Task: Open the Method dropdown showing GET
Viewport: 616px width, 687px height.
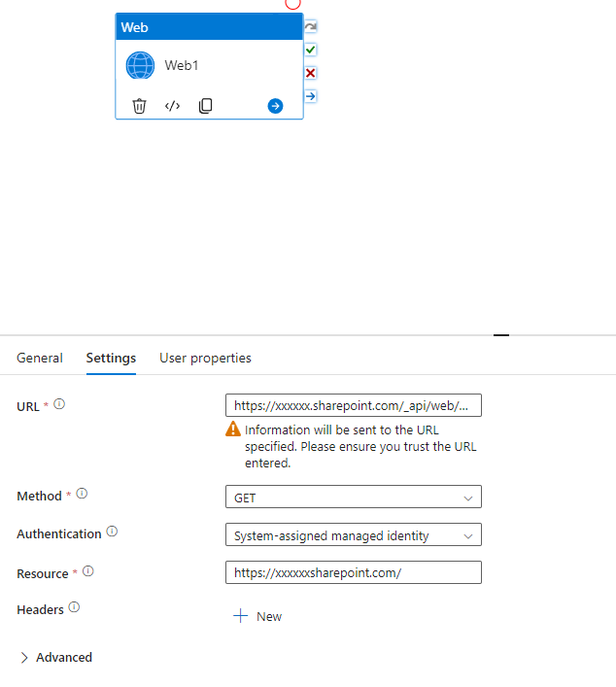Action: click(x=354, y=497)
